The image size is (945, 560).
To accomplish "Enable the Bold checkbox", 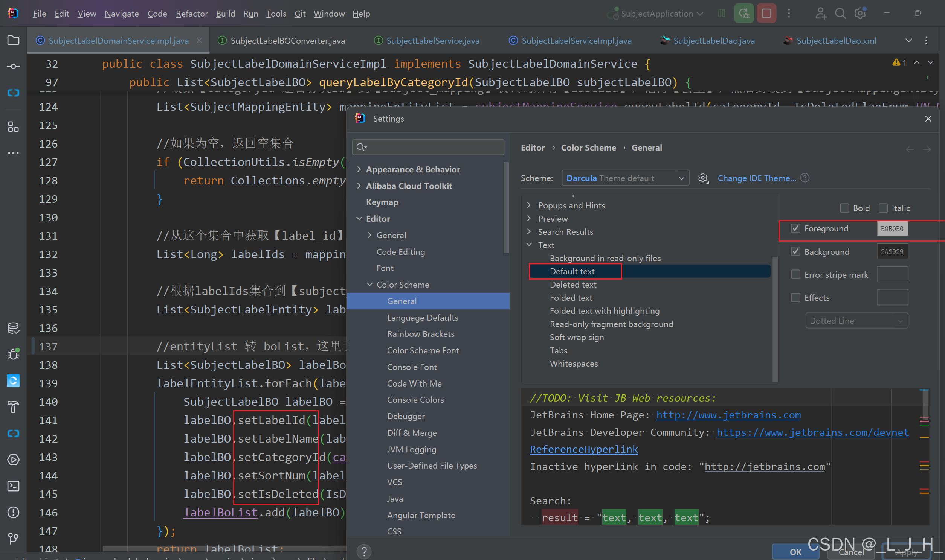I will [x=844, y=208].
